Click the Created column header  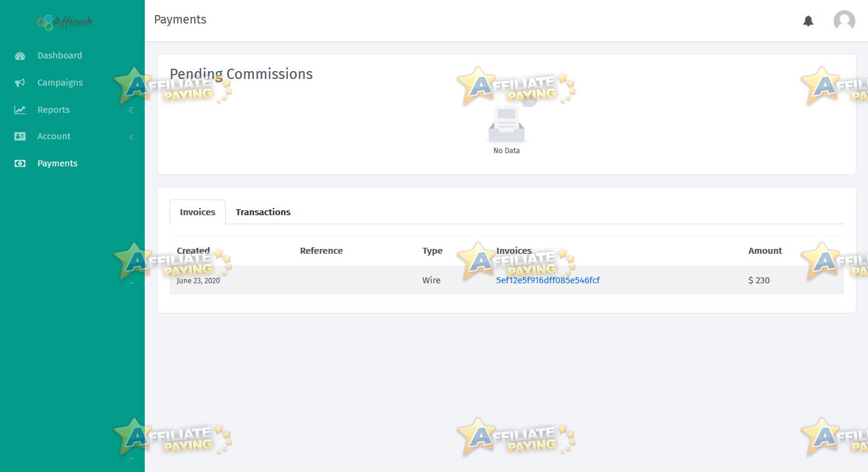[193, 251]
